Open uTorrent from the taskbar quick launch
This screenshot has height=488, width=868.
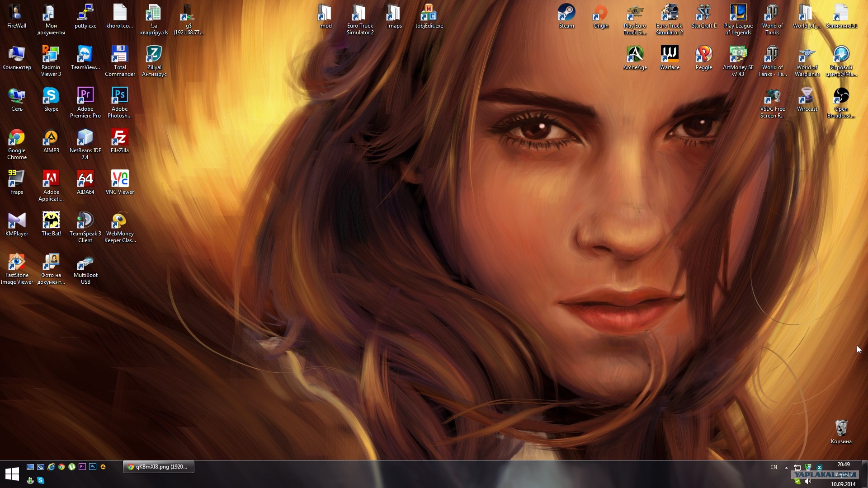pos(72,467)
